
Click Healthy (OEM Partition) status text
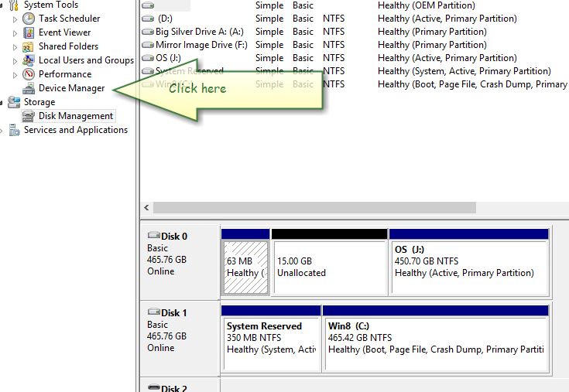(427, 5)
